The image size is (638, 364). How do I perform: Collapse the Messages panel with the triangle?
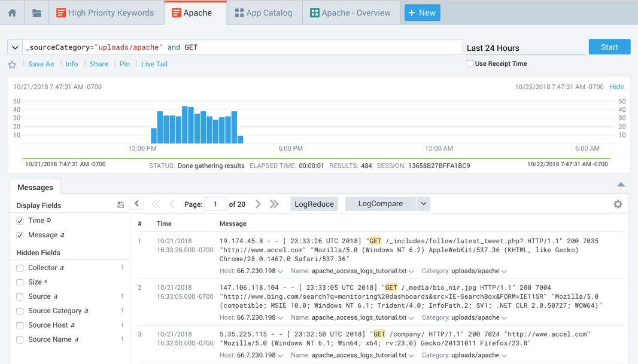[x=621, y=185]
